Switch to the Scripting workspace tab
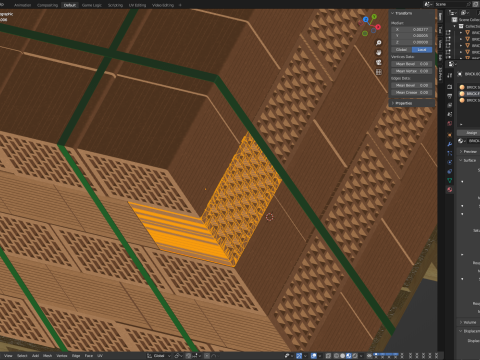This screenshot has width=480, height=360. coord(115,5)
